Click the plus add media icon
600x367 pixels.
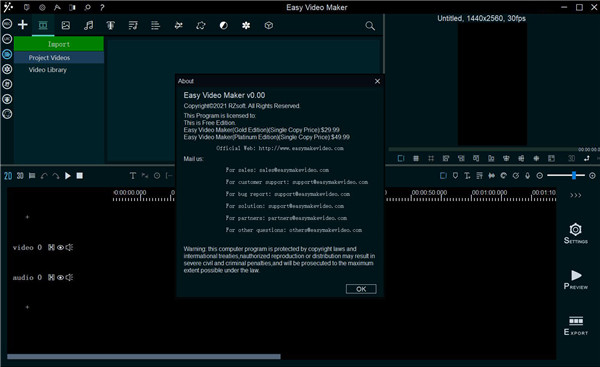pyautogui.click(x=23, y=25)
